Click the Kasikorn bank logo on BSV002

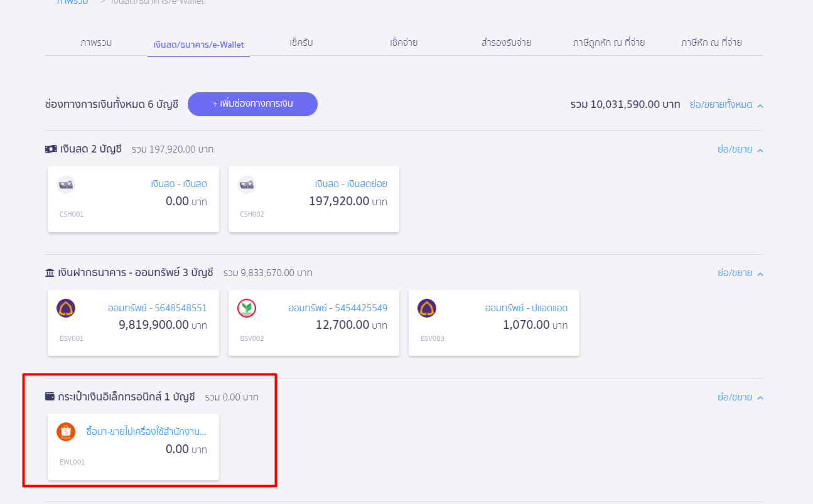point(247,308)
